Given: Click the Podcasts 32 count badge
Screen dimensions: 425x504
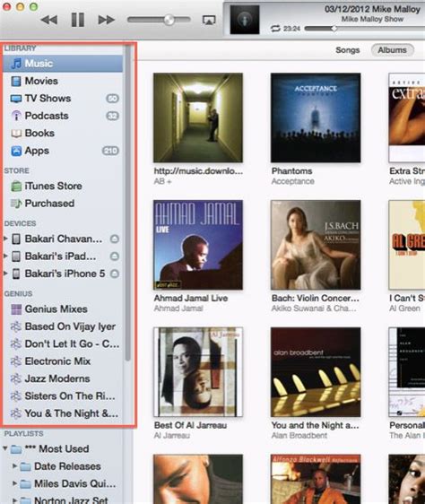Looking at the screenshot, I should [x=112, y=116].
